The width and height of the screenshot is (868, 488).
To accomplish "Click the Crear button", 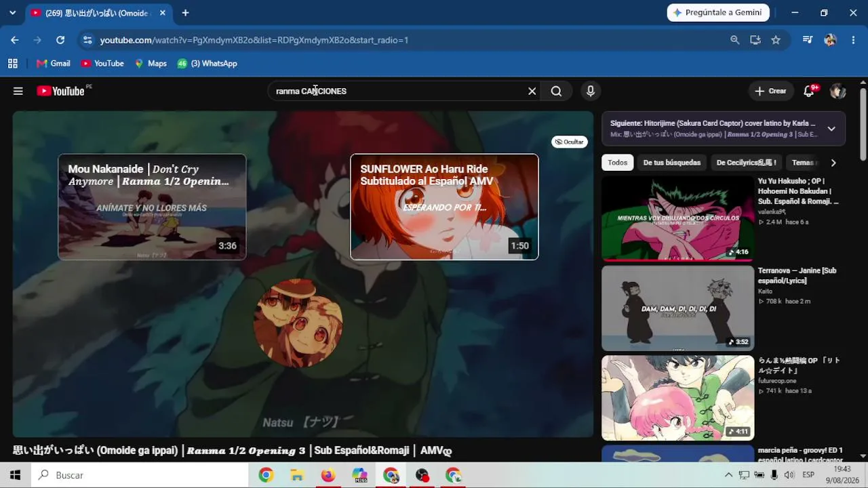I will point(770,91).
